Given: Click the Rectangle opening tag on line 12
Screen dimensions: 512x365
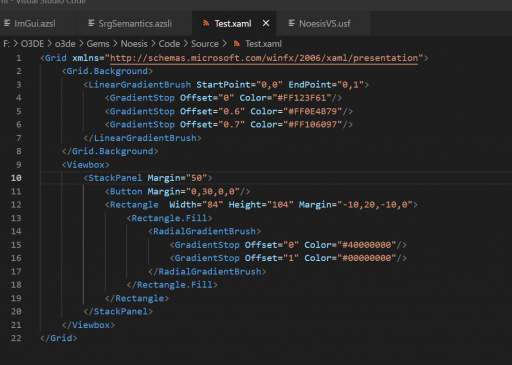Looking at the screenshot, I should 132,205.
